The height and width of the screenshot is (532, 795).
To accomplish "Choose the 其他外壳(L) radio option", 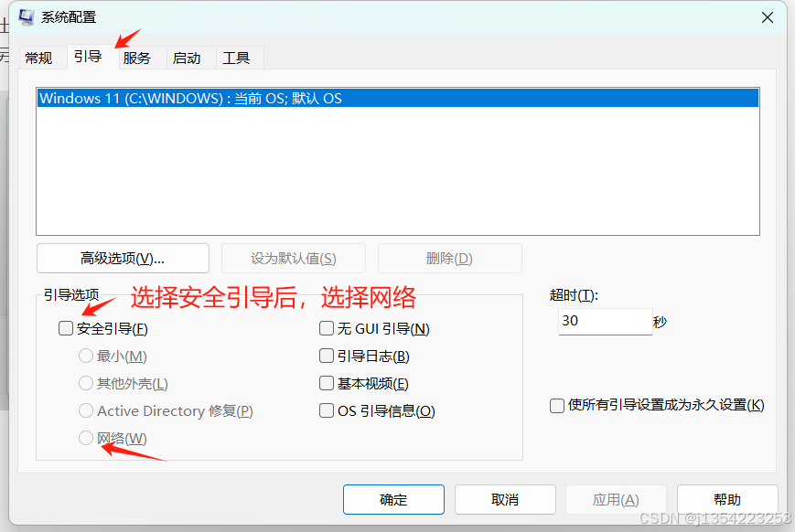I will pyautogui.click(x=86, y=383).
